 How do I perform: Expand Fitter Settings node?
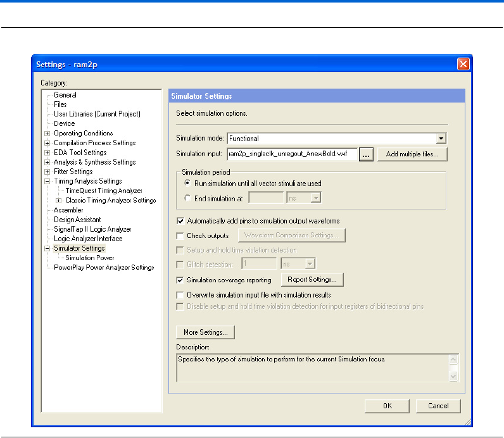47,172
